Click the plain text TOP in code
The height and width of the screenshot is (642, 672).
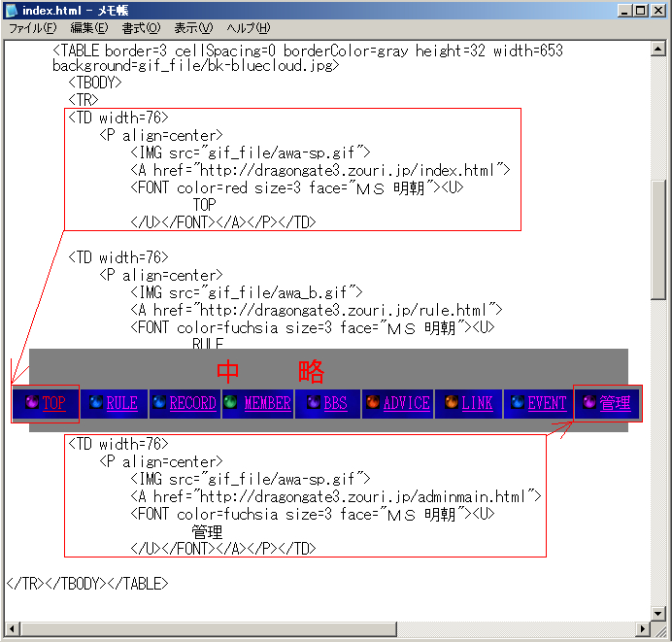(205, 205)
